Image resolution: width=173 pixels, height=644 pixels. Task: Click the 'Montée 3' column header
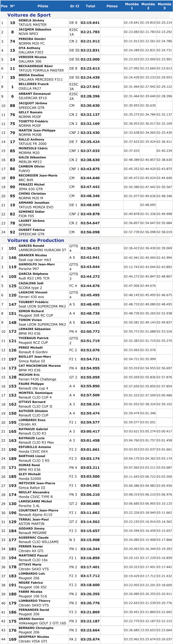coord(165,6)
